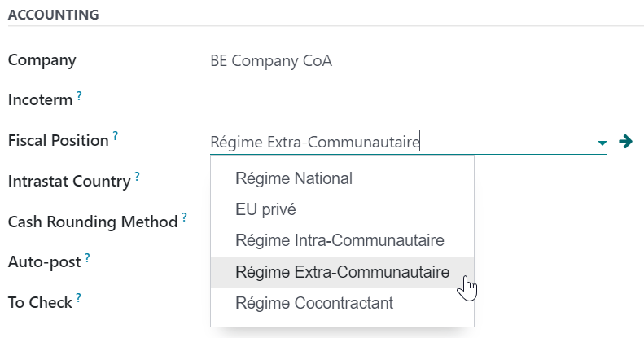Image resolution: width=644 pixels, height=338 pixels.
Task: Choose Régime Cocontractant from the dropdown
Action: 314,303
